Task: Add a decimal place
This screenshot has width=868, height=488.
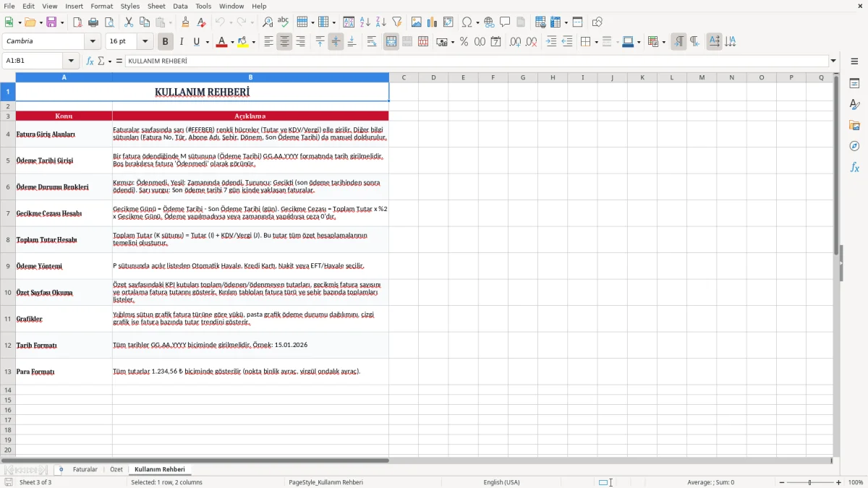Action: [515, 42]
